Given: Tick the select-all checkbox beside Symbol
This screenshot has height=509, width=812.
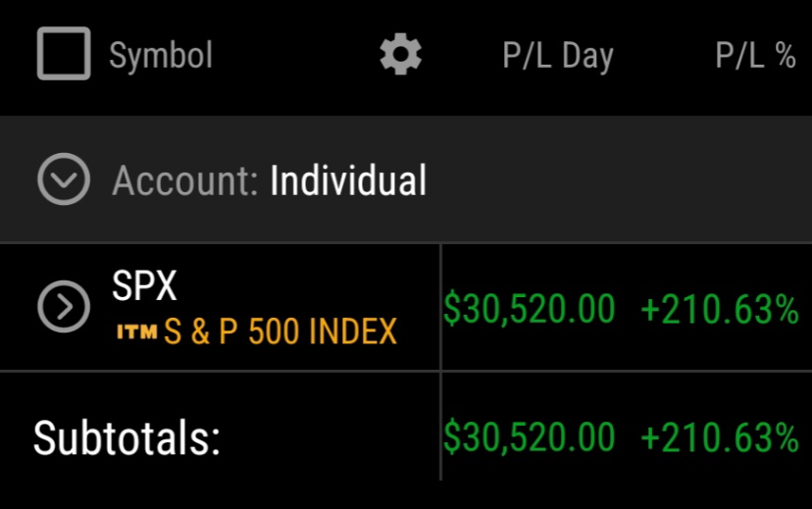Looking at the screenshot, I should pos(64,53).
